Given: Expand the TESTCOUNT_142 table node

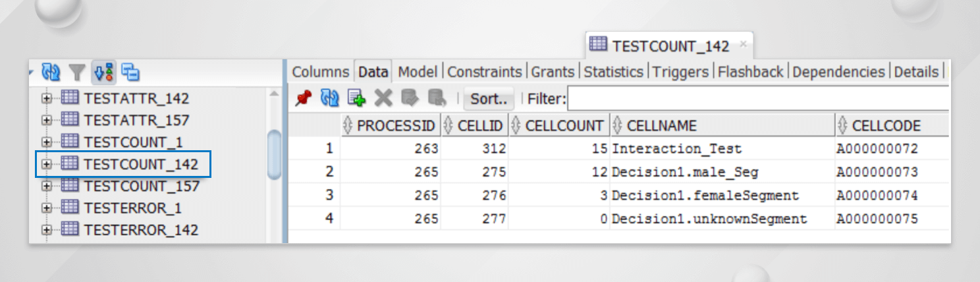Looking at the screenshot, I should point(47,163).
